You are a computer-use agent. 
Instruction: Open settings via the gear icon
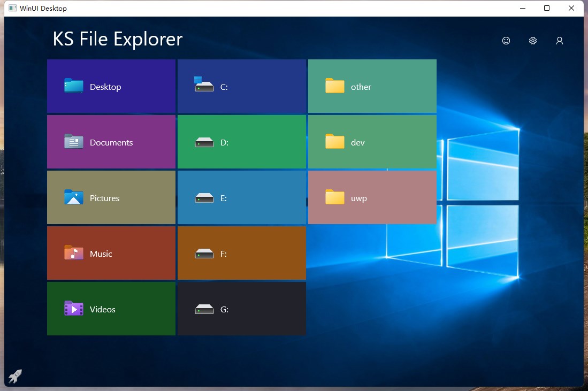[532, 41]
